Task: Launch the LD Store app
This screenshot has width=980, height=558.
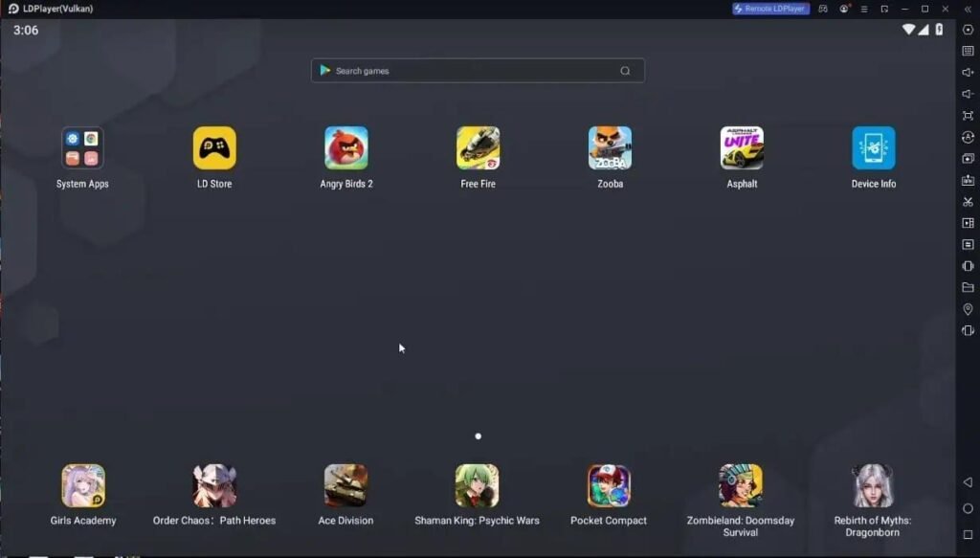Action: 214,148
